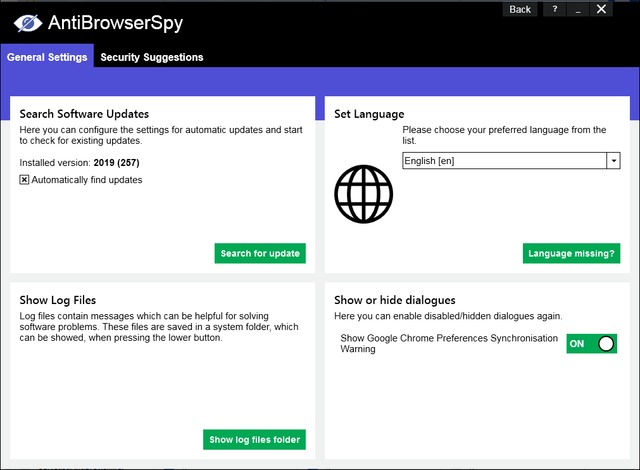Uncheck Automatically find updates checkbox
Image resolution: width=640 pixels, height=470 pixels.
(25, 180)
